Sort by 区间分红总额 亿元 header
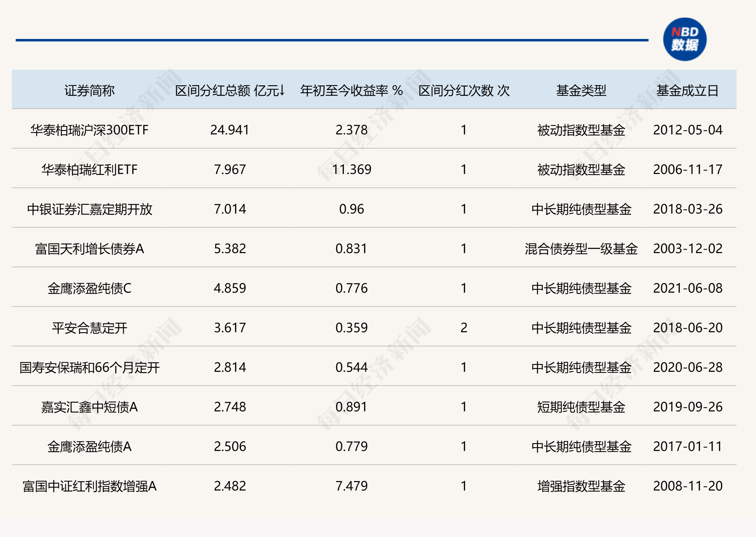The image size is (756, 537). click(230, 91)
